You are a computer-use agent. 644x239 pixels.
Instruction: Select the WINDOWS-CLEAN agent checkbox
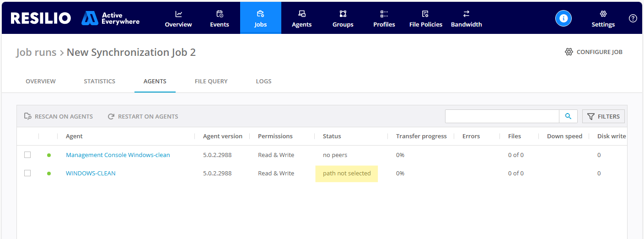(27, 173)
